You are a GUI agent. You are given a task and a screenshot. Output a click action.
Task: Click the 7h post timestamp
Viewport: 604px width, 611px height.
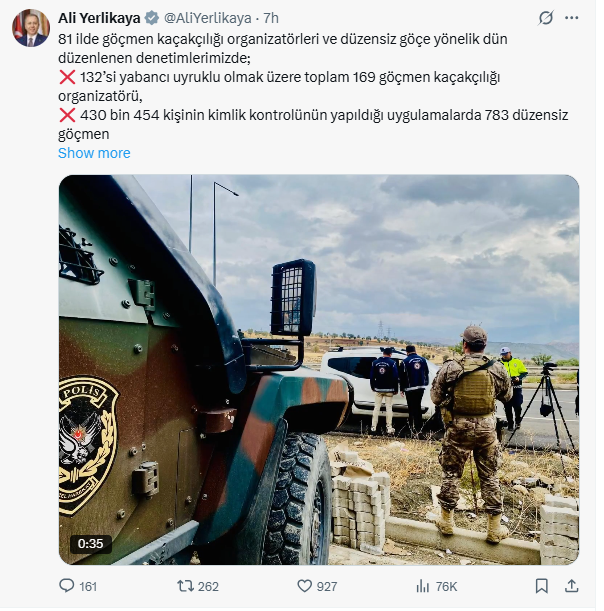(x=271, y=18)
